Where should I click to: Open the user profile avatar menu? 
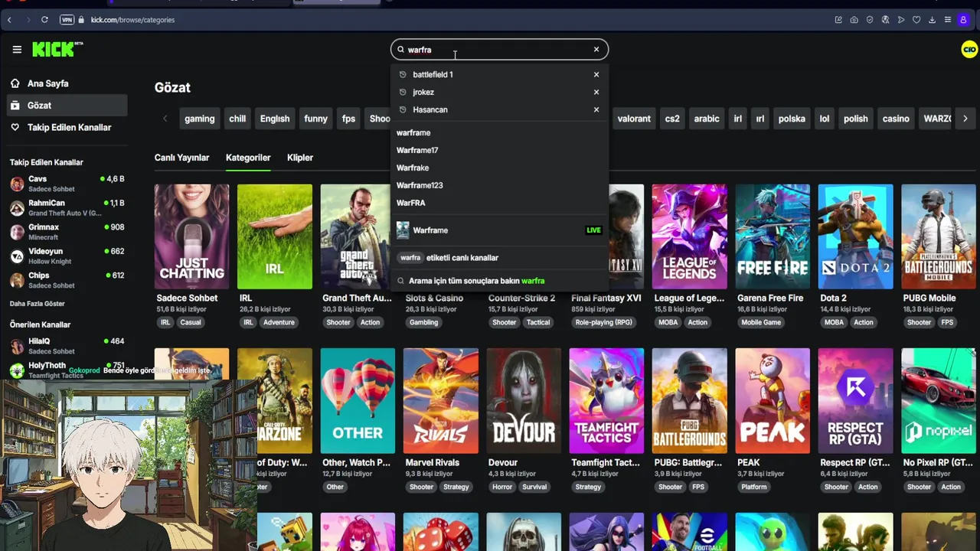(969, 50)
